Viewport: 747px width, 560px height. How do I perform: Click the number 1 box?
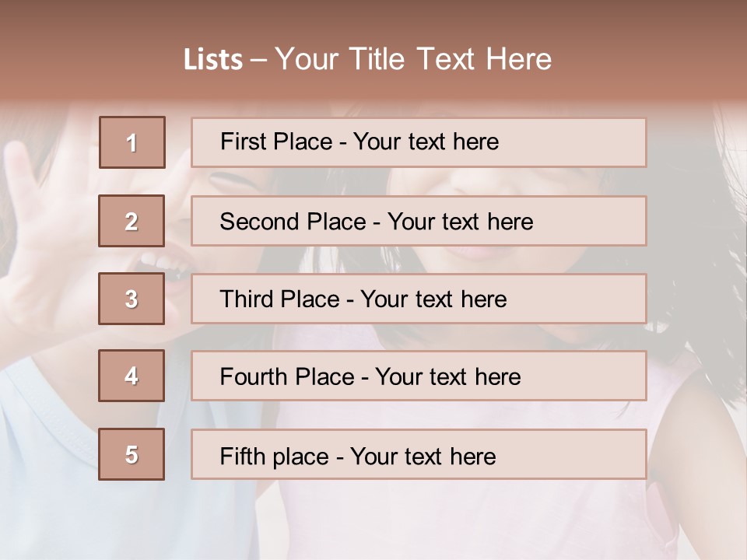pos(132,142)
